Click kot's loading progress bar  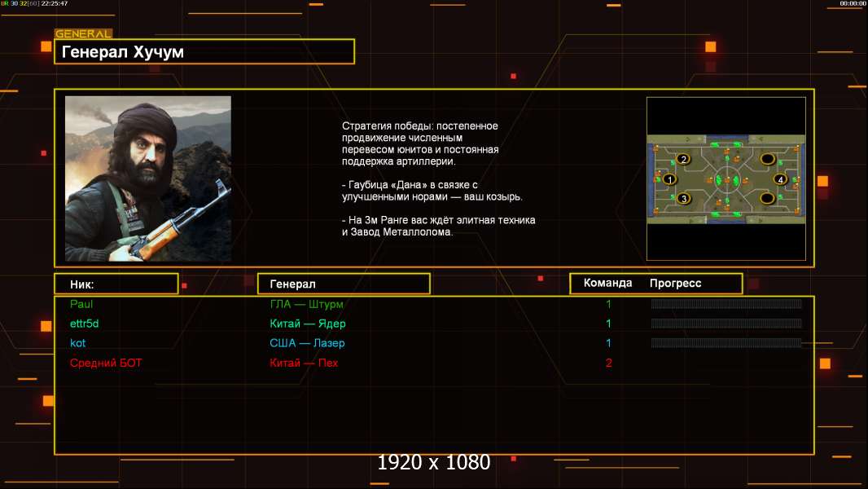point(726,343)
